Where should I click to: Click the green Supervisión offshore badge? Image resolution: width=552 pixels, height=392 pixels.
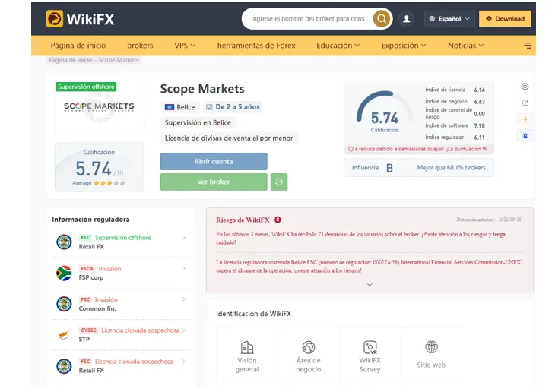[x=86, y=87]
